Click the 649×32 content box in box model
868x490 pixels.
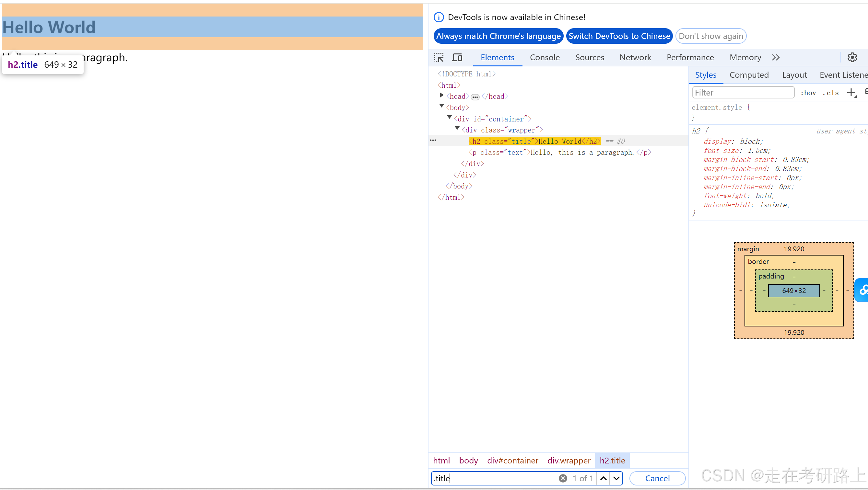tap(793, 291)
